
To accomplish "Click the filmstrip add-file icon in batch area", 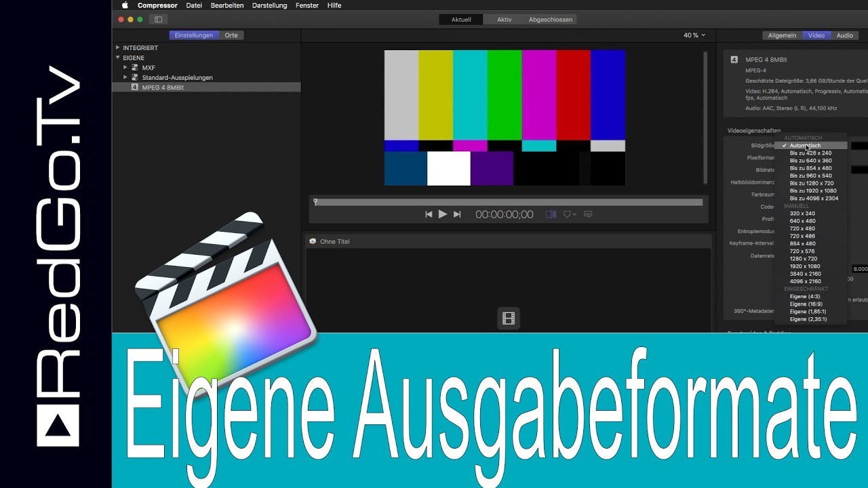I will coord(509,318).
